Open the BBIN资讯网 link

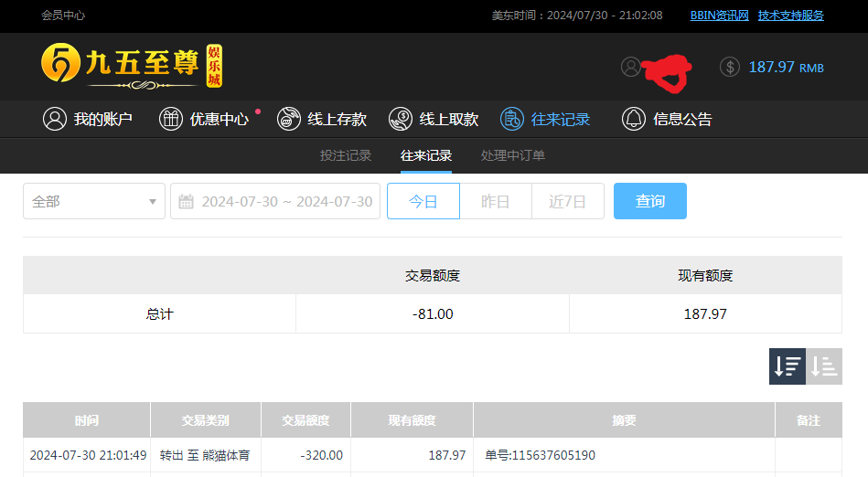click(x=719, y=16)
